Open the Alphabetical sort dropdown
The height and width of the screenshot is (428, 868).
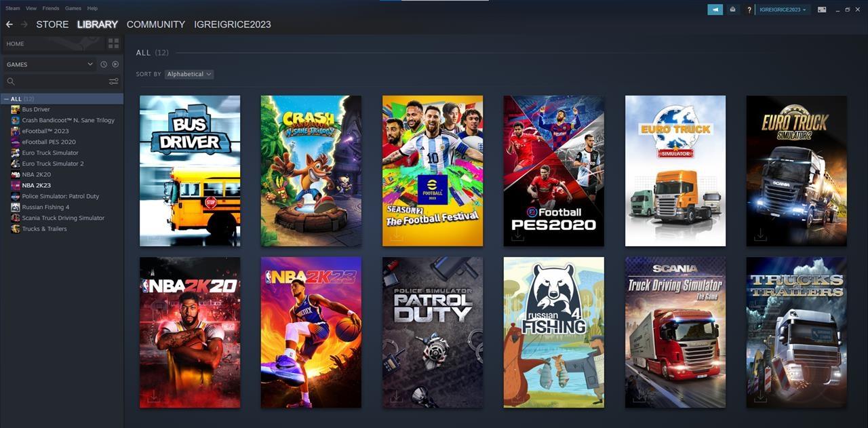189,74
